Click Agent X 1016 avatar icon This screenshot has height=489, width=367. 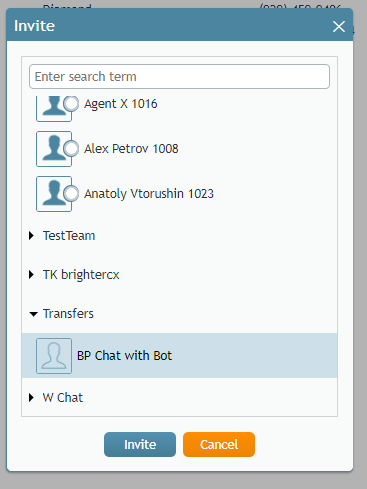[54, 108]
